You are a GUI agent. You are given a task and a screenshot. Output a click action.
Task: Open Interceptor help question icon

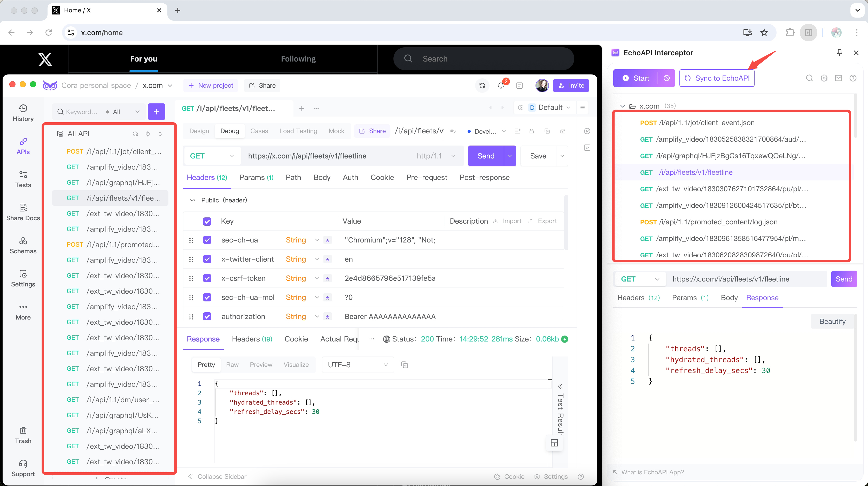[853, 78]
